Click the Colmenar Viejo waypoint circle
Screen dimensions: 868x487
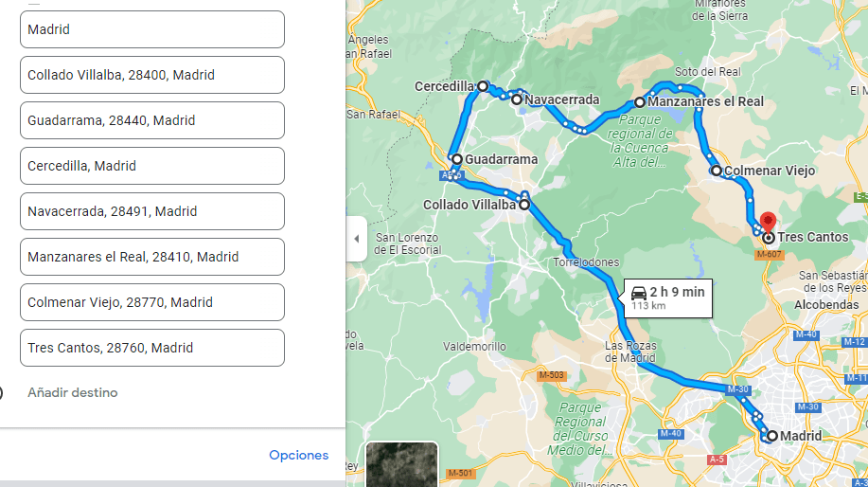(717, 171)
